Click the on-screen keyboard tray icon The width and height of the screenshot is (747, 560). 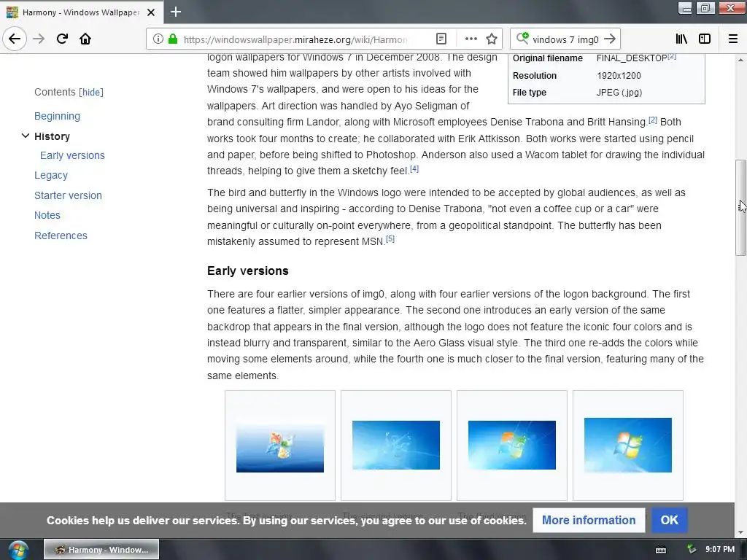pyautogui.click(x=661, y=550)
